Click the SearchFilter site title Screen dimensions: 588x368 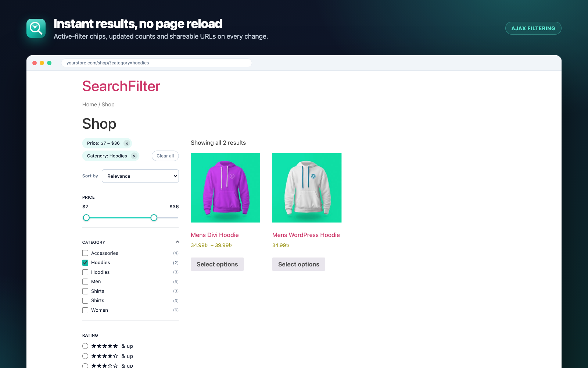[121, 86]
